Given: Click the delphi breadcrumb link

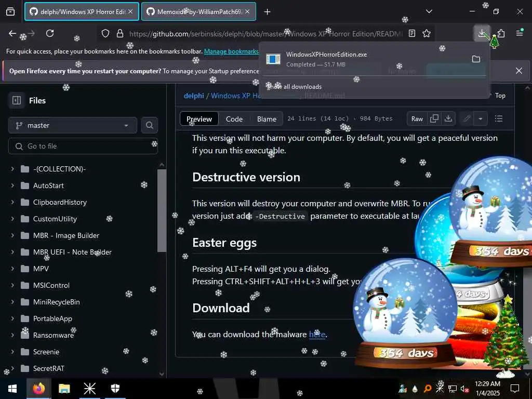Looking at the screenshot, I should pos(194,96).
